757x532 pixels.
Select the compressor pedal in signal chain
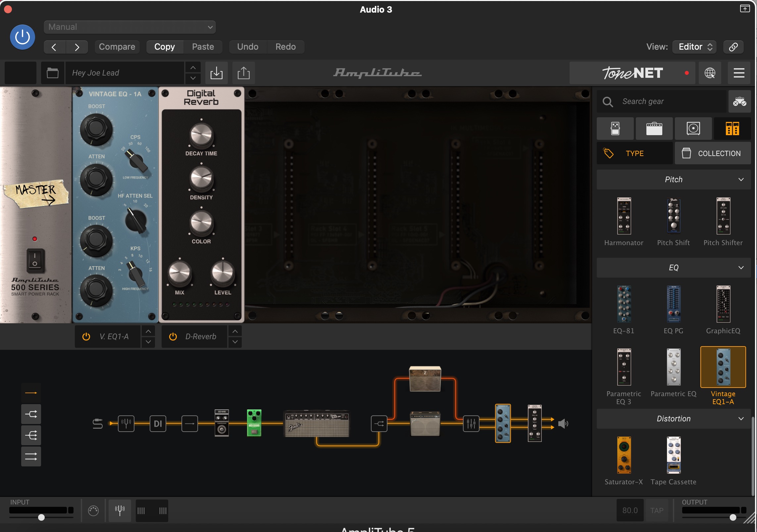pos(222,423)
